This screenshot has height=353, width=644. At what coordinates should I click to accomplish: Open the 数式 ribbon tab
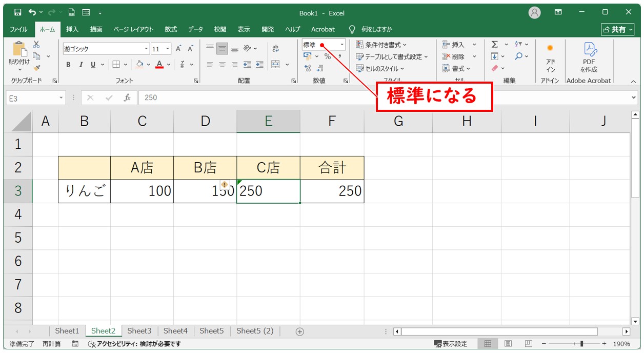point(171,29)
